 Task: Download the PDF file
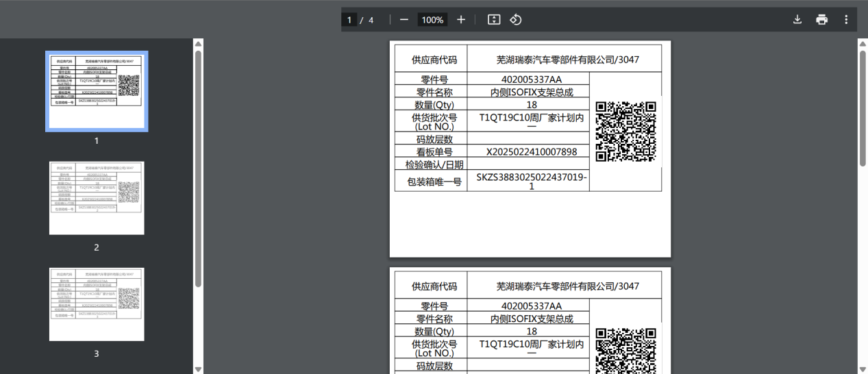pos(797,20)
